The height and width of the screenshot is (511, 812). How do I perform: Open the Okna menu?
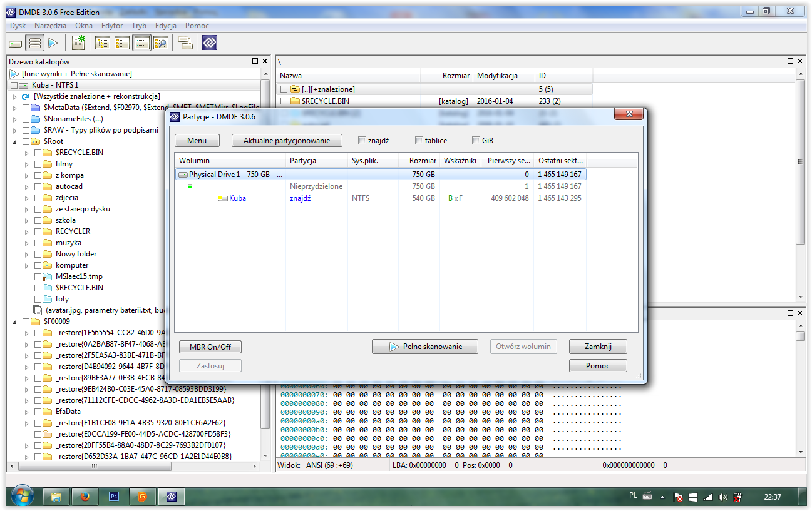click(84, 26)
